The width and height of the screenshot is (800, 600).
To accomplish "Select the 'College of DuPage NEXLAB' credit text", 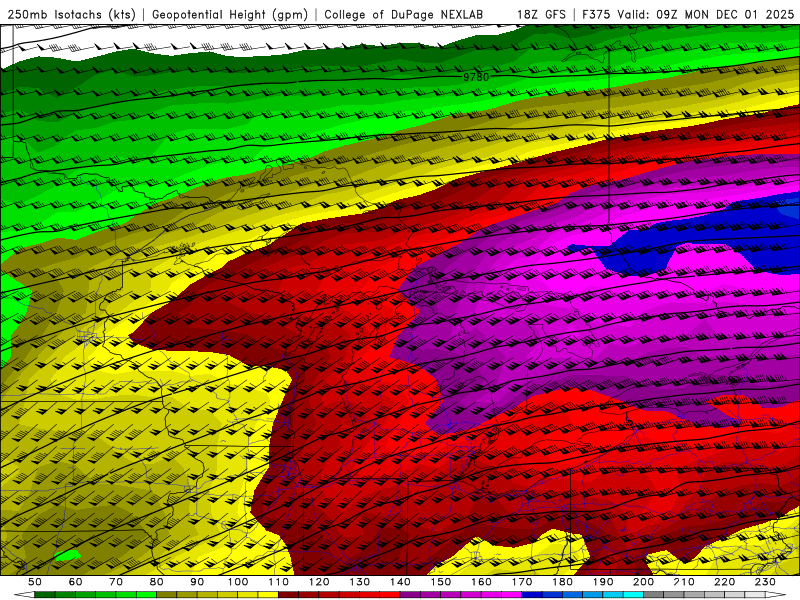I will tap(404, 15).
